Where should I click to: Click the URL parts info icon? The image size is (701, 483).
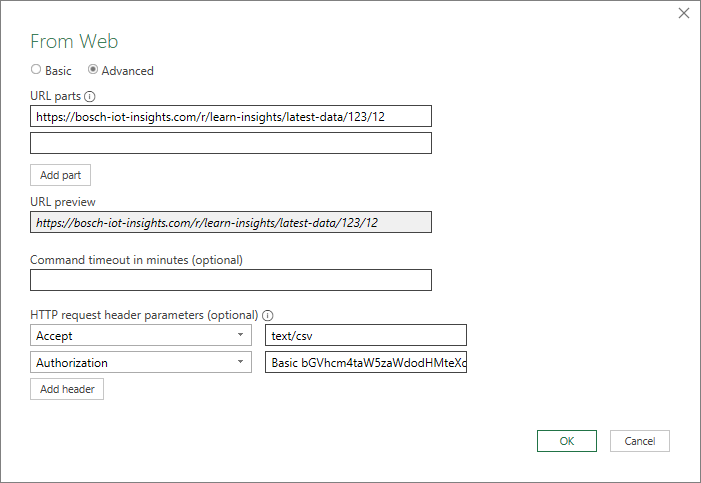click(90, 97)
